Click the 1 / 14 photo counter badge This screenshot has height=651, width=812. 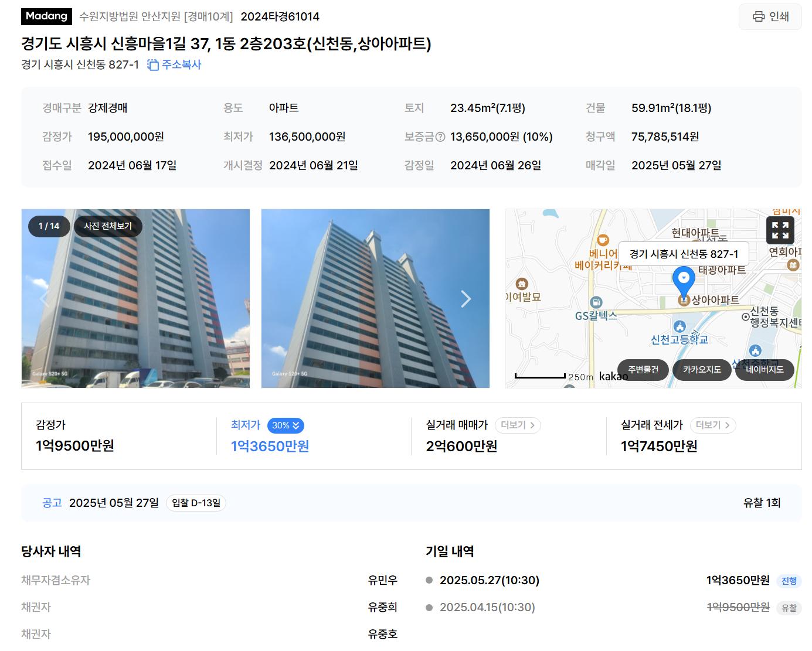[49, 226]
